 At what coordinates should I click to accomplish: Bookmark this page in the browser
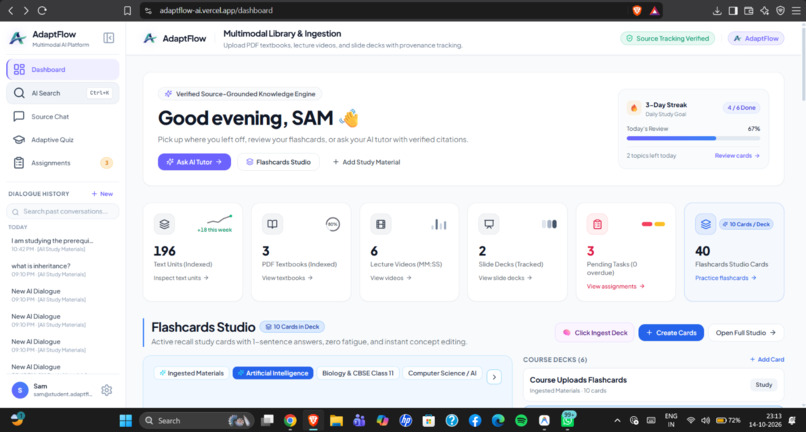pos(127,10)
